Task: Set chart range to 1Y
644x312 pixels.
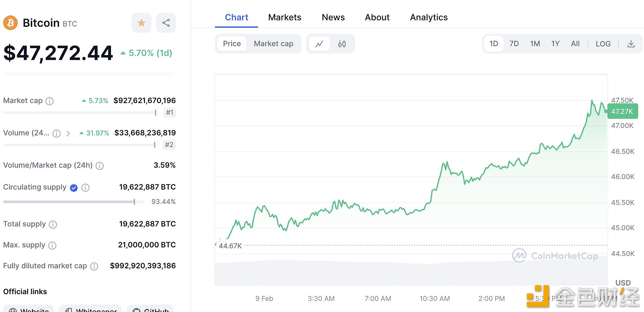Action: pos(555,44)
